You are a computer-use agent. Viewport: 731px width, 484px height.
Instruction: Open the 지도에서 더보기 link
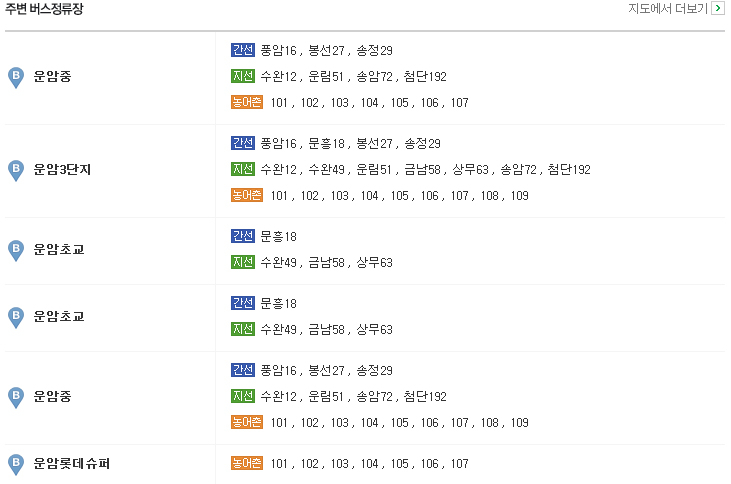(x=668, y=8)
